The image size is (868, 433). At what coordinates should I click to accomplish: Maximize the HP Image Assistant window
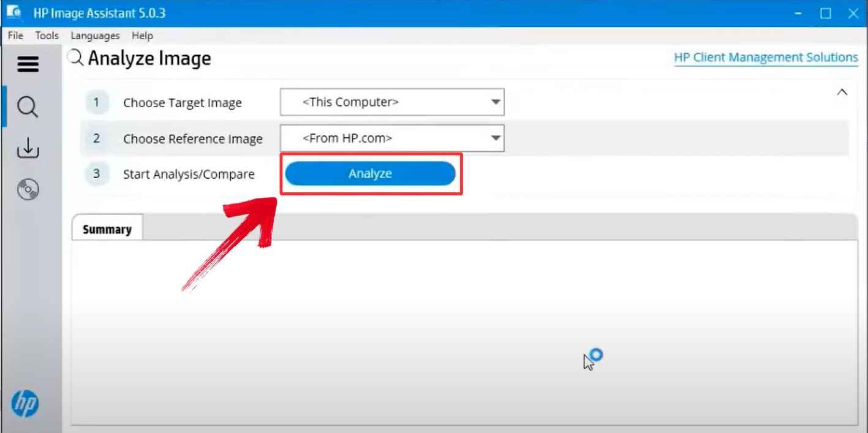coord(825,13)
